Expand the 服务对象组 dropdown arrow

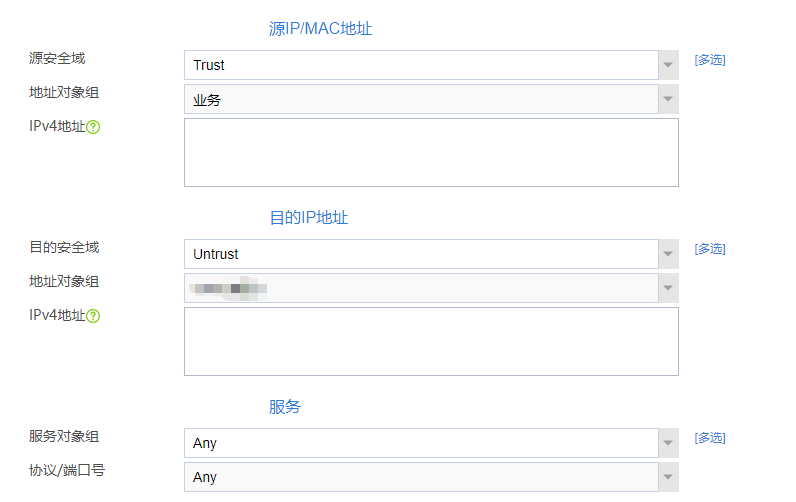(x=668, y=443)
